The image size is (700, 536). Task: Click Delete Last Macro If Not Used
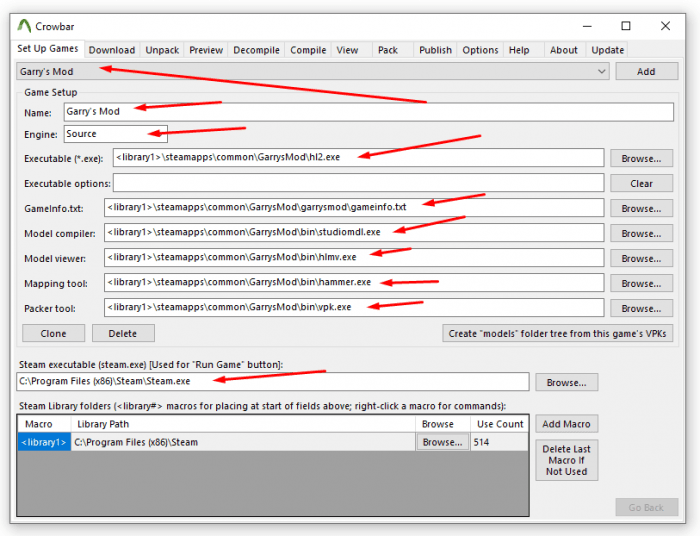[x=567, y=460]
